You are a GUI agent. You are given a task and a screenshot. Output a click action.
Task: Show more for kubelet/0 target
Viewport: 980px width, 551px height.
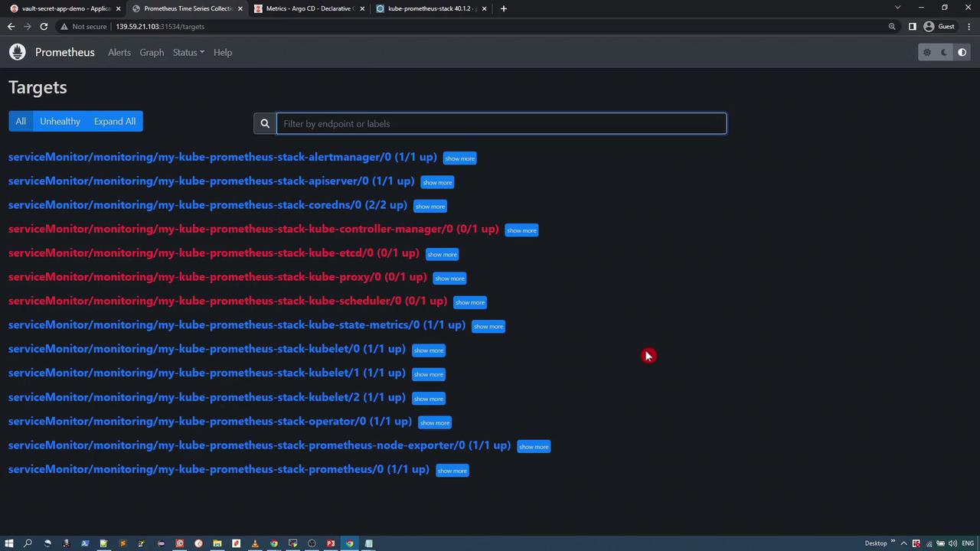tap(429, 350)
